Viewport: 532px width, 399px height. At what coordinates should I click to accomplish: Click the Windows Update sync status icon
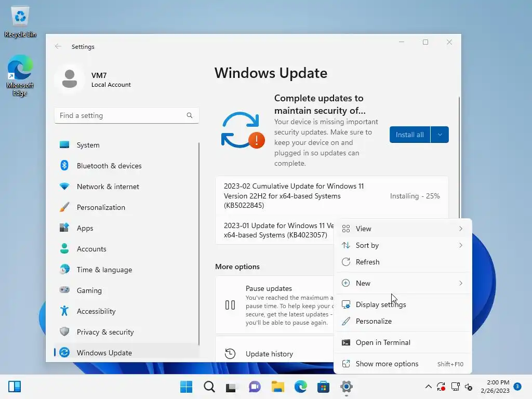242,130
